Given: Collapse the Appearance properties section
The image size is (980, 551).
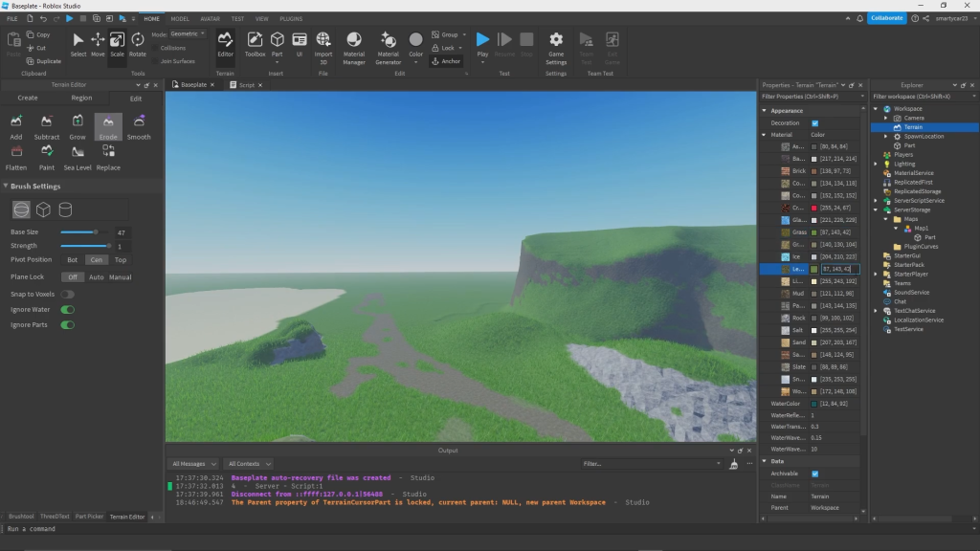Looking at the screenshot, I should point(765,111).
